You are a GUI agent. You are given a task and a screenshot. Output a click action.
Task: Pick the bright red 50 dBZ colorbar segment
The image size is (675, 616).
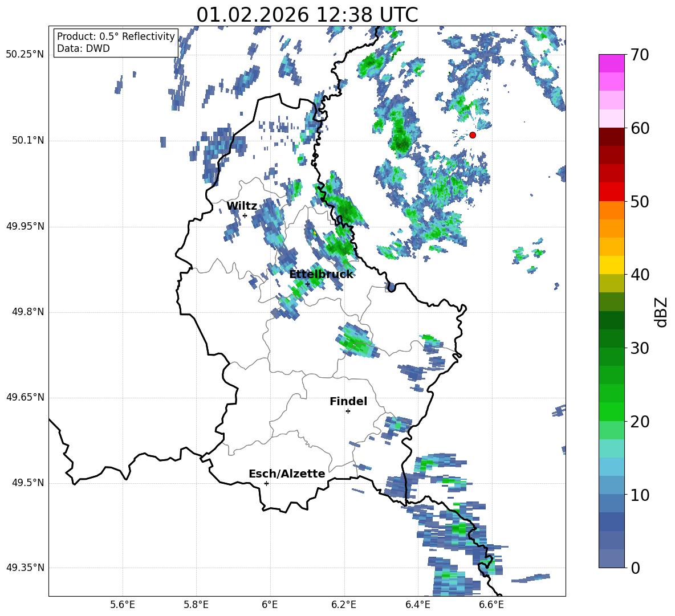click(612, 191)
